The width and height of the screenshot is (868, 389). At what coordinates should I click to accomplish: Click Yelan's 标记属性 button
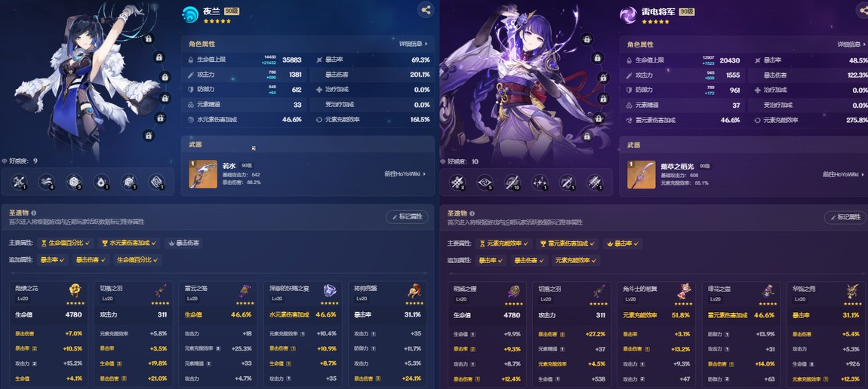point(407,217)
